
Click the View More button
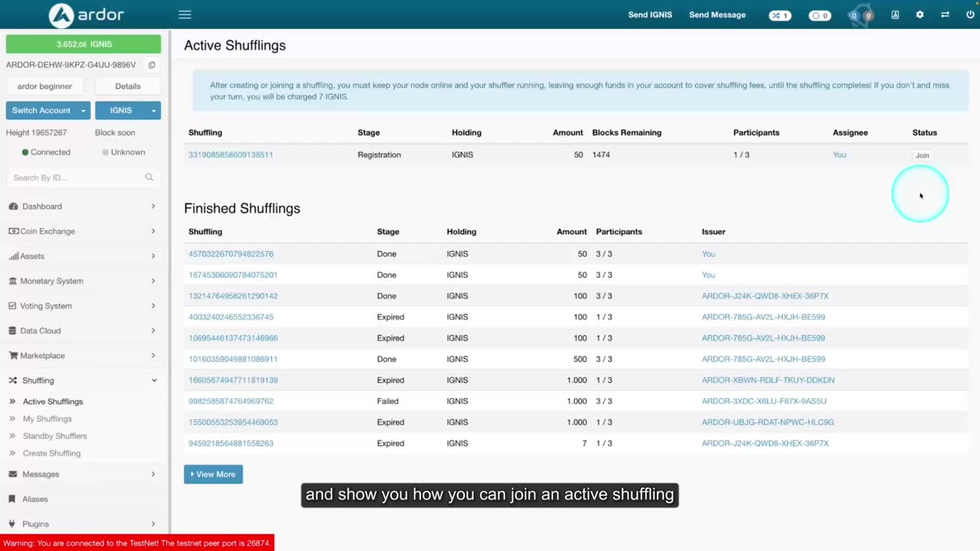tap(213, 474)
